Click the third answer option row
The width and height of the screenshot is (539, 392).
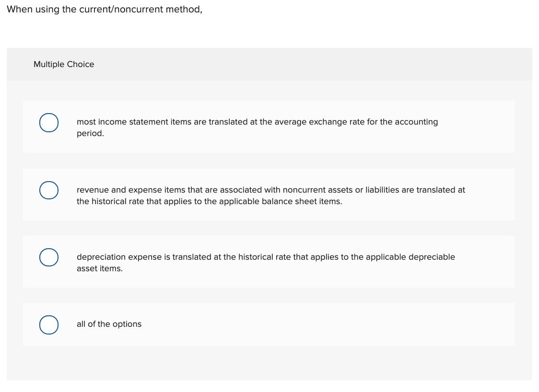pos(269,261)
